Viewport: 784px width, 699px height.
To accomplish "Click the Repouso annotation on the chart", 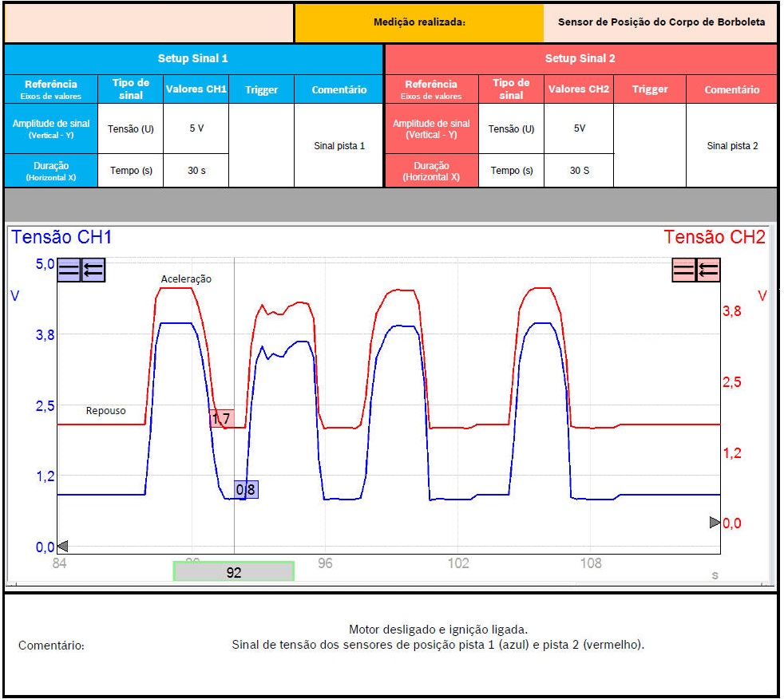I will tap(106, 410).
